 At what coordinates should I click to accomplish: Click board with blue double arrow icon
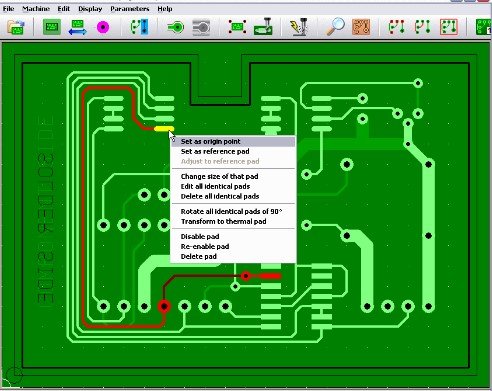(x=78, y=27)
